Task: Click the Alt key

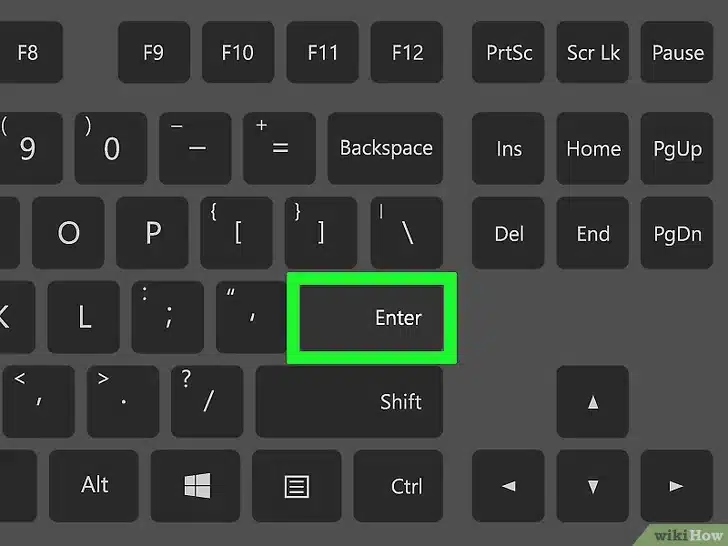Action: [94, 486]
